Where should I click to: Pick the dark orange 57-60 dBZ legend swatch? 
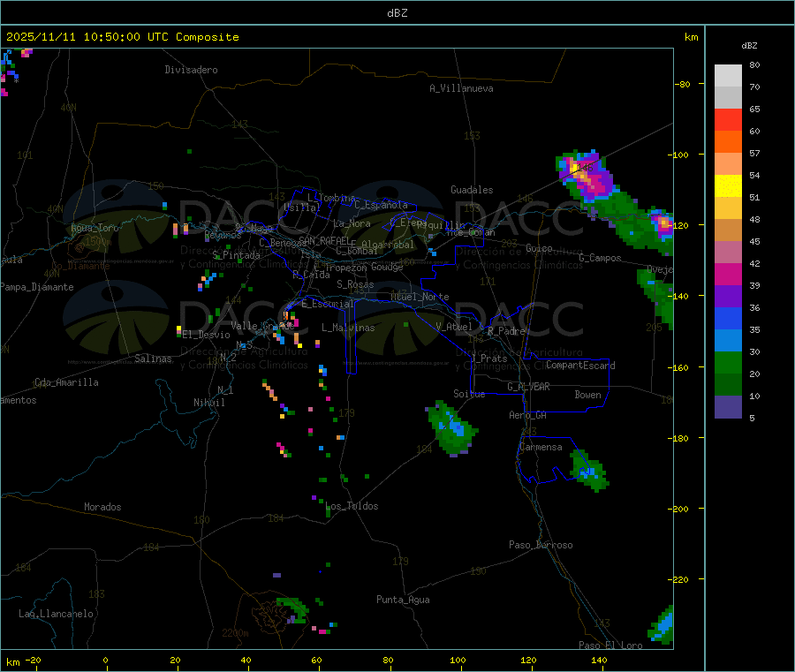(x=728, y=142)
